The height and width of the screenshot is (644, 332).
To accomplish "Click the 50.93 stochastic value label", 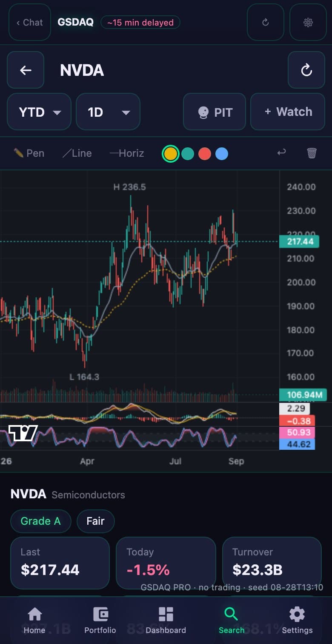I will pyautogui.click(x=297, y=433).
